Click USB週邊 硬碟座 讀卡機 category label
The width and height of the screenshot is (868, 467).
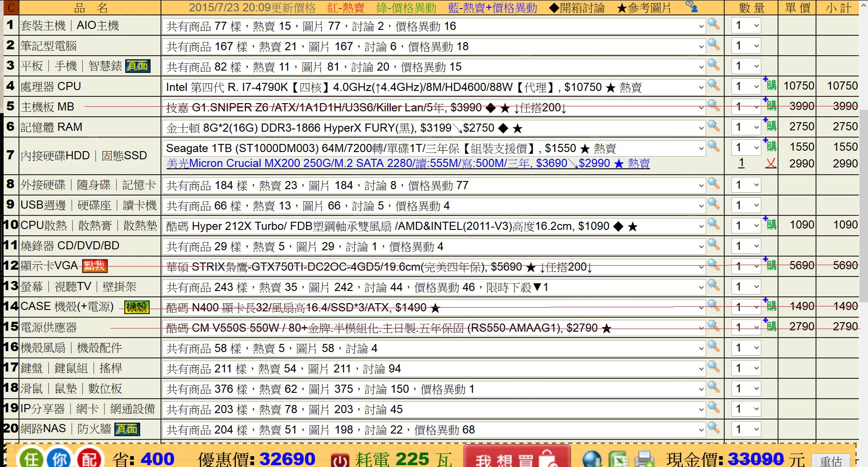click(89, 205)
